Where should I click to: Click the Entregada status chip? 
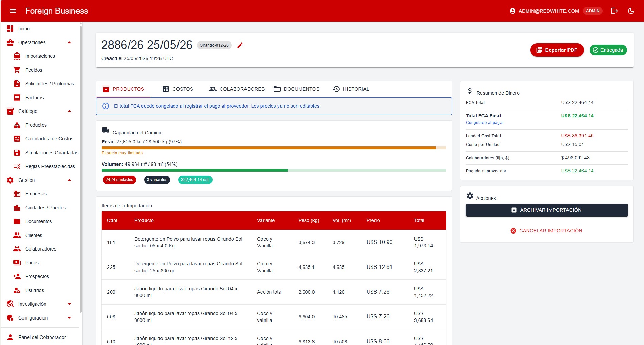608,50
